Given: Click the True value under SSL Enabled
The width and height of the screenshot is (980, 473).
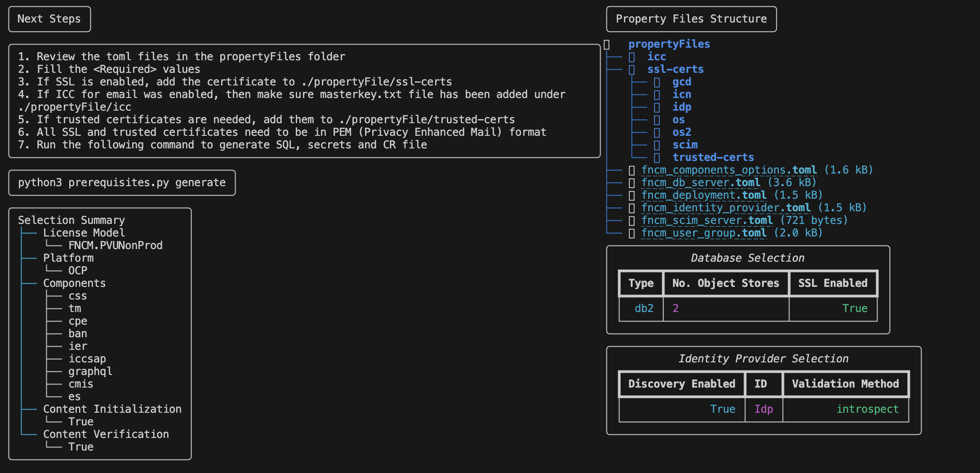Looking at the screenshot, I should (855, 308).
